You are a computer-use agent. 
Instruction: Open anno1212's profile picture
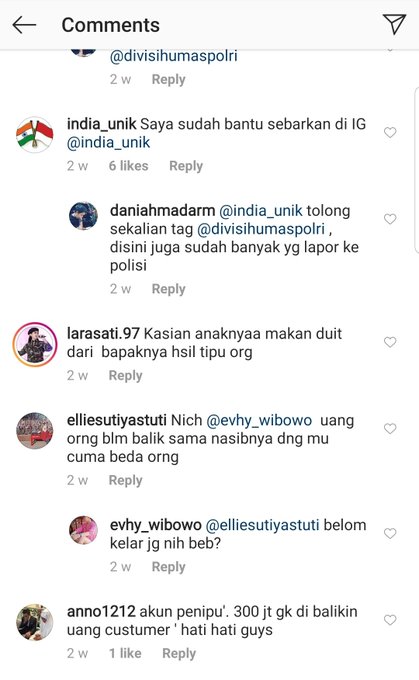click(x=35, y=622)
